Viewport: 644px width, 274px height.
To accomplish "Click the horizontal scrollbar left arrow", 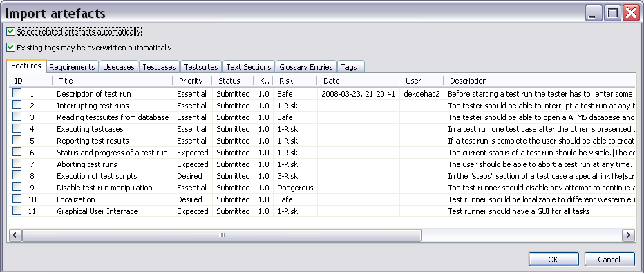I will [x=16, y=235].
